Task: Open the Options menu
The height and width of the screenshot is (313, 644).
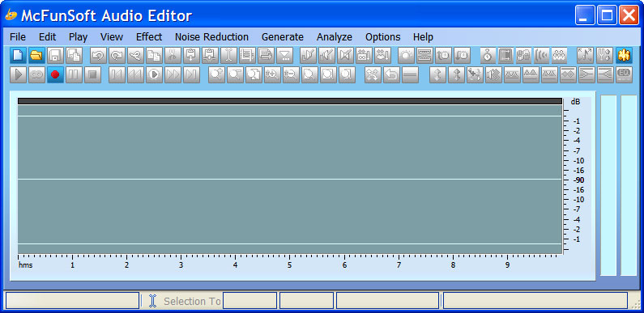Action: (383, 37)
